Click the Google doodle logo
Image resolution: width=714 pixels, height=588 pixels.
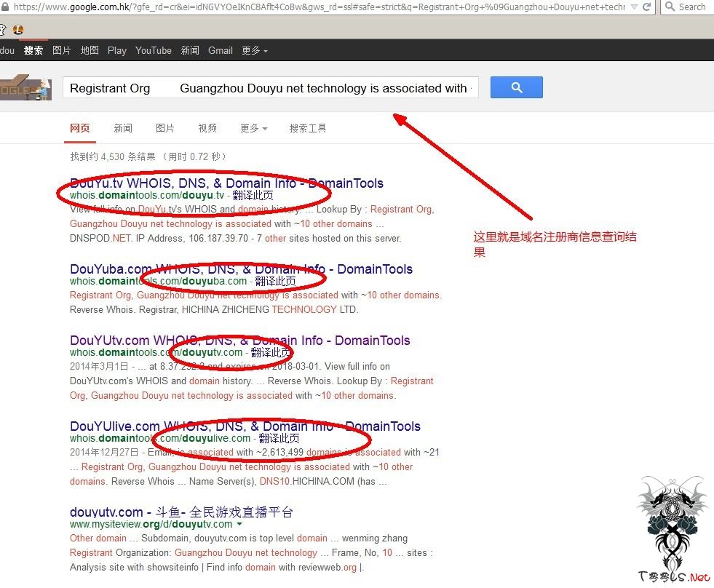(25, 87)
